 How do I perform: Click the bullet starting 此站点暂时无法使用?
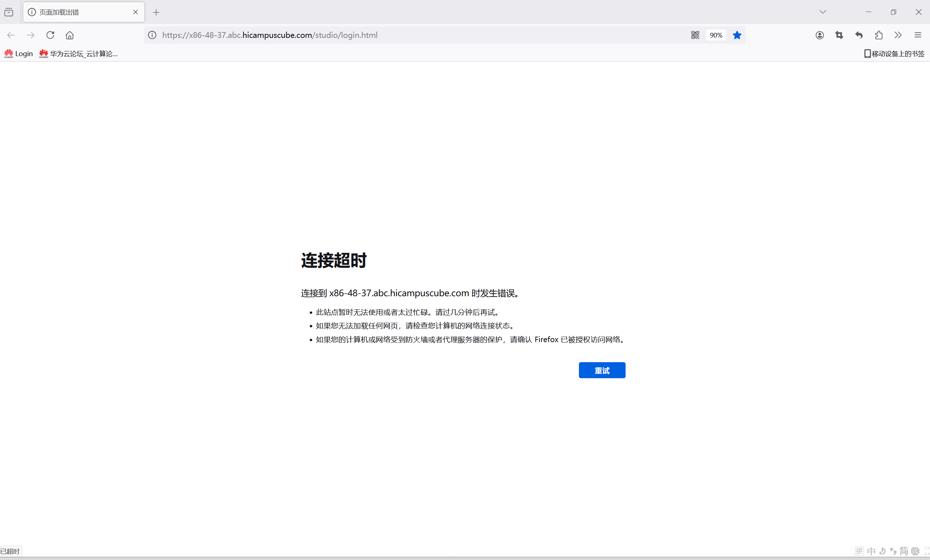408,312
